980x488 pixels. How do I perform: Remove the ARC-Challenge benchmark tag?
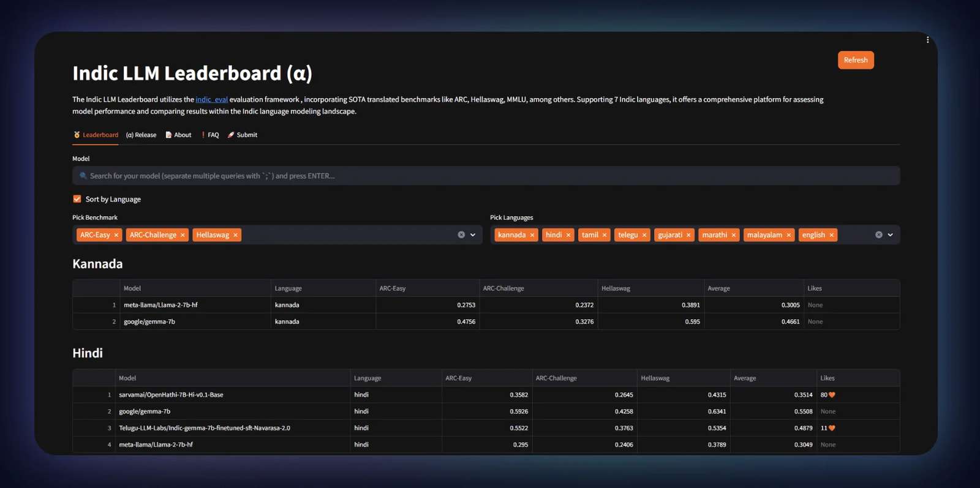pos(183,235)
